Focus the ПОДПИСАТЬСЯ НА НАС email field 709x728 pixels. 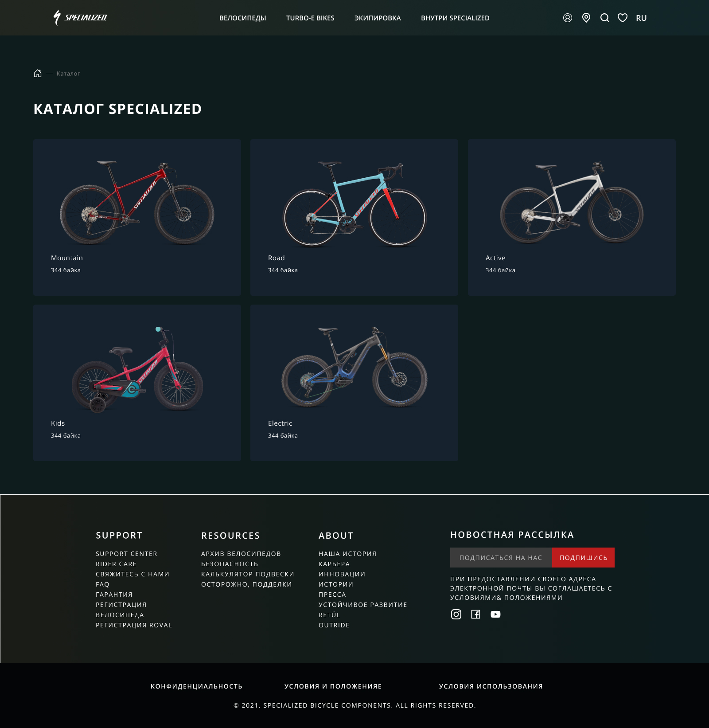point(501,557)
